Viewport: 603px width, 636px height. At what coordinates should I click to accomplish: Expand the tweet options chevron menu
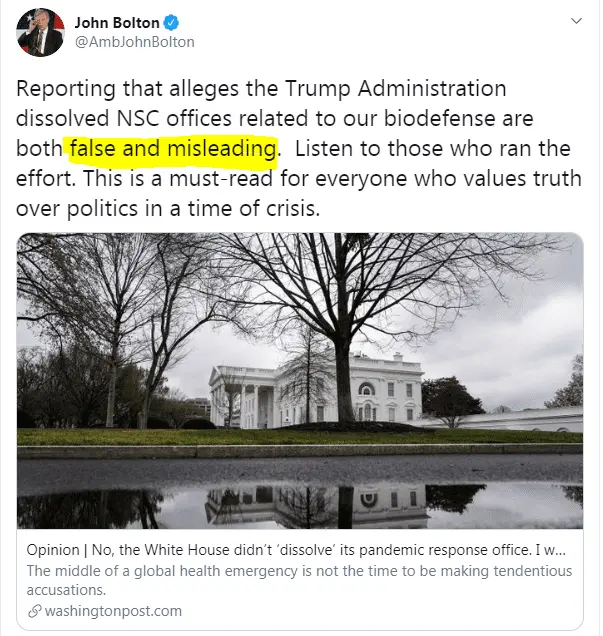(x=576, y=20)
